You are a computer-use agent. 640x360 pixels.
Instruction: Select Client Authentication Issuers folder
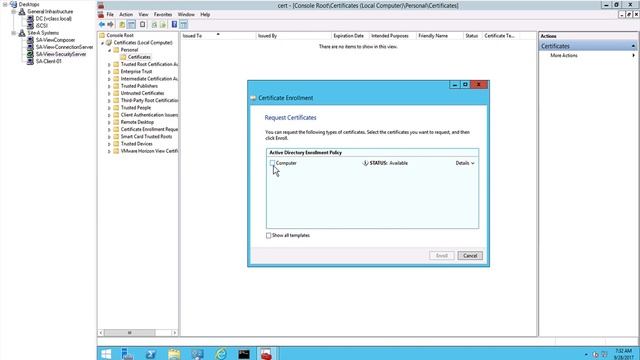coord(149,115)
